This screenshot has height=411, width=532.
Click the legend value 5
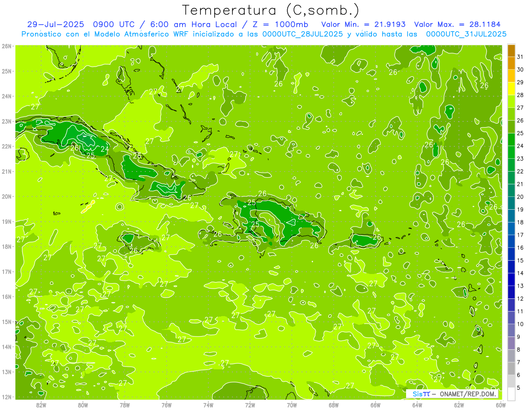pos(518,388)
